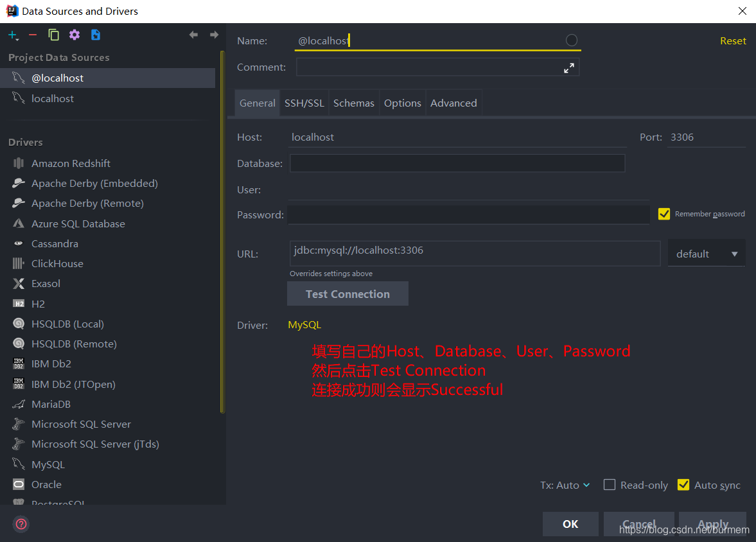
Task: Remove selected data source with minus icon
Action: [33, 35]
